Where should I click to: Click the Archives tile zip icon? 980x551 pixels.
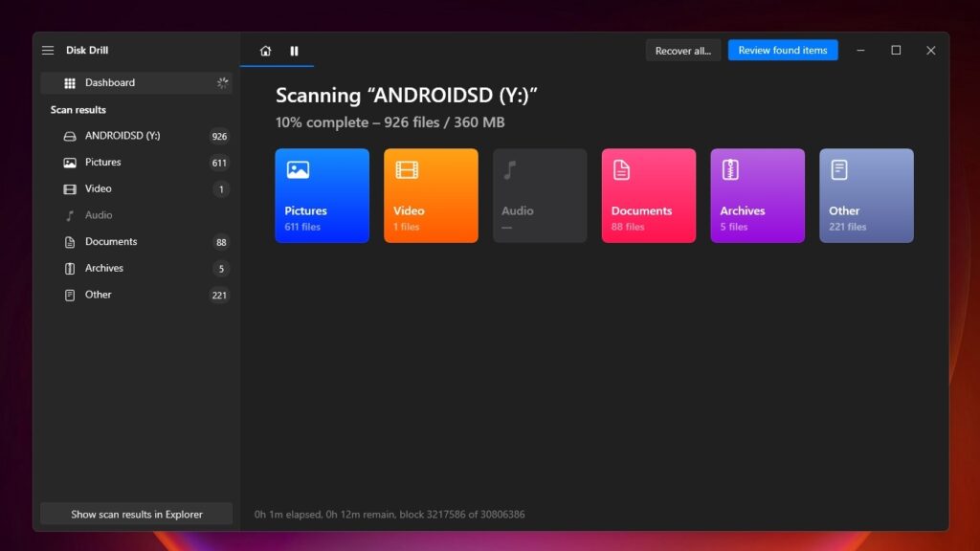coord(731,170)
